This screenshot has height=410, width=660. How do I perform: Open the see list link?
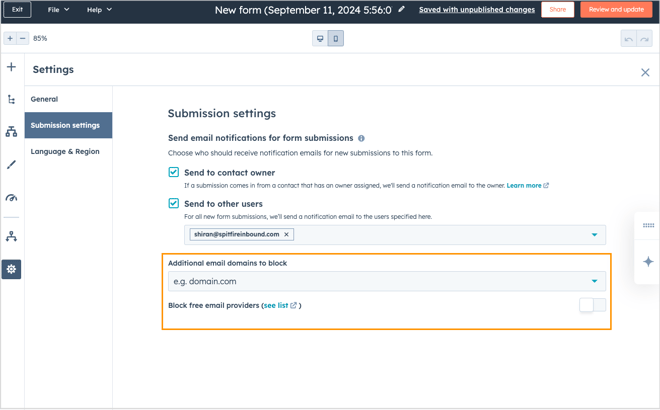point(280,305)
